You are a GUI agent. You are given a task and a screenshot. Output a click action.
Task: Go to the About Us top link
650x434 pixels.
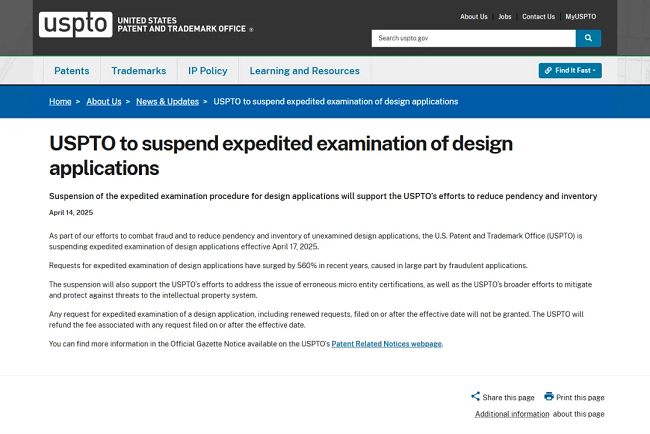point(474,17)
